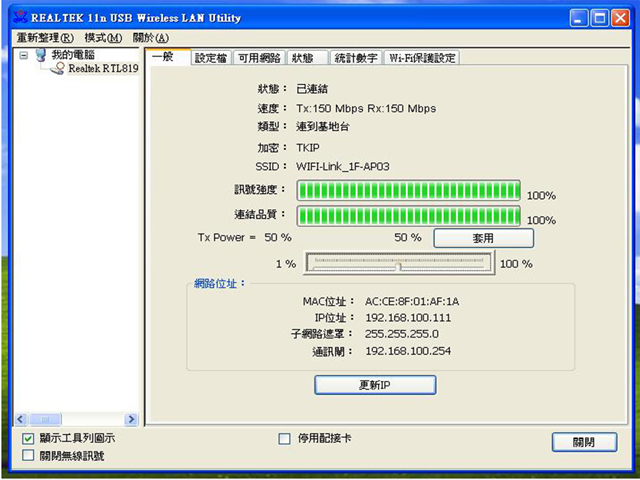640x480 pixels.
Task: Click the Tx Power slider thumb
Action: click(x=398, y=267)
